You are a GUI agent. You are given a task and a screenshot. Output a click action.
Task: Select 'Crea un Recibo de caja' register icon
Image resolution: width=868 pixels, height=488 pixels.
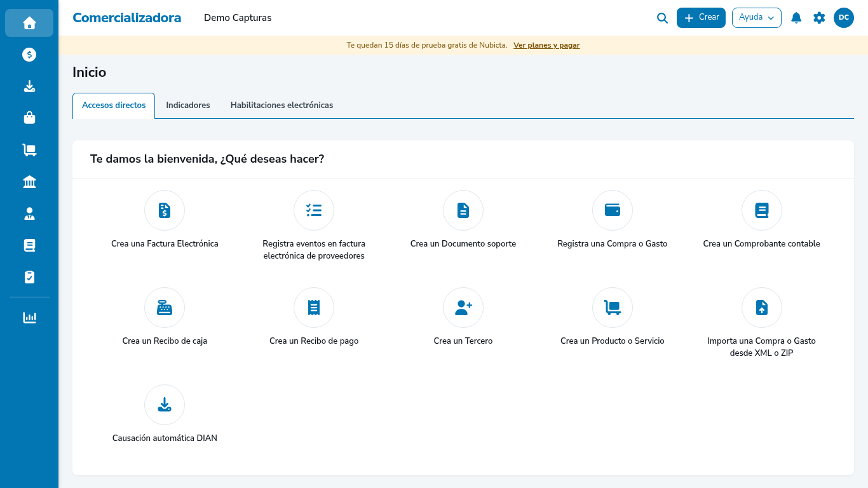click(165, 308)
